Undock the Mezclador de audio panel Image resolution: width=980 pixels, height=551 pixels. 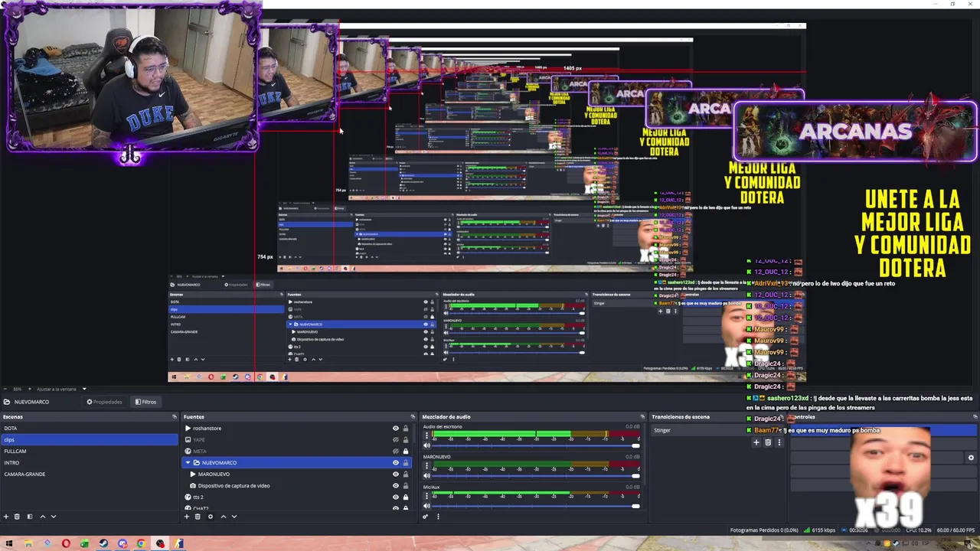642,417
